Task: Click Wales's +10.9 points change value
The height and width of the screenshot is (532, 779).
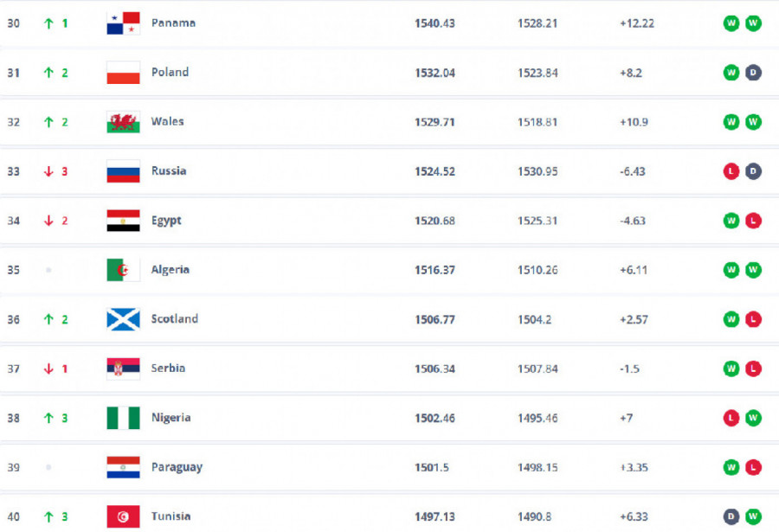Action: pyautogui.click(x=636, y=122)
